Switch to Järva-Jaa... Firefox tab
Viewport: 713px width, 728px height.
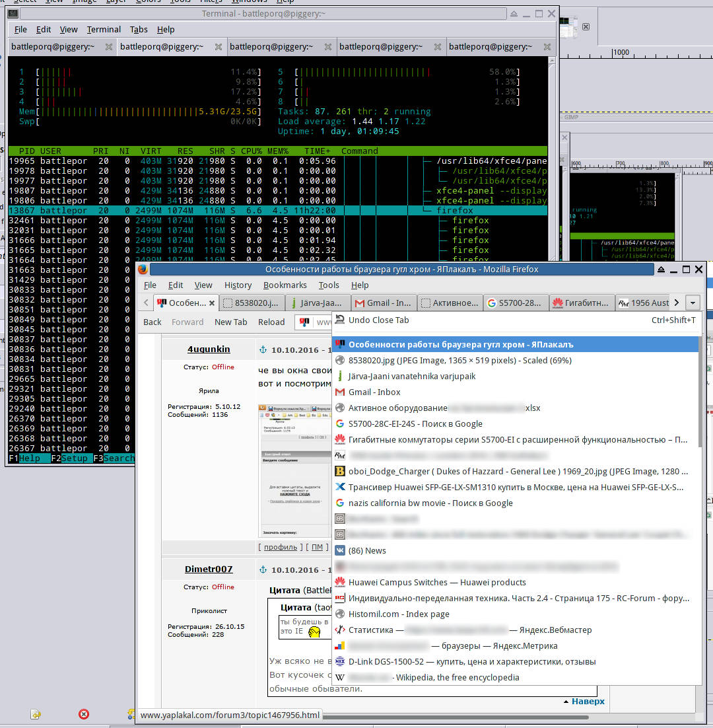click(318, 303)
